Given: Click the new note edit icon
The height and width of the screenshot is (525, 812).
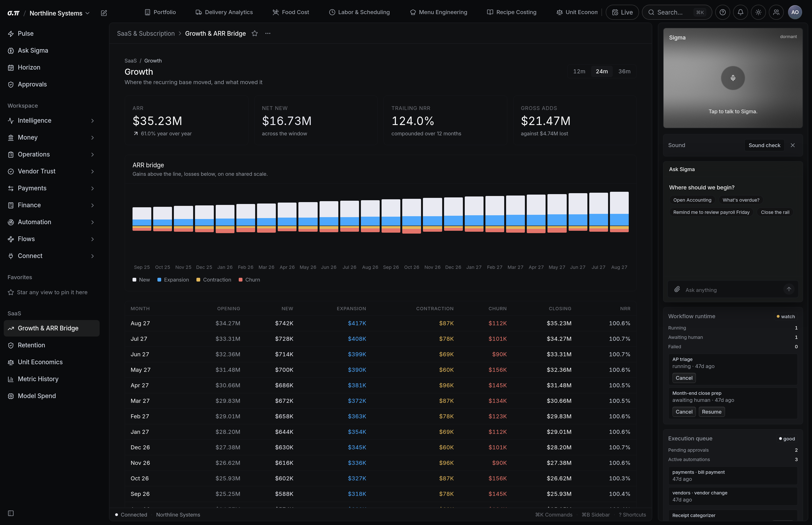Looking at the screenshot, I should [104, 13].
